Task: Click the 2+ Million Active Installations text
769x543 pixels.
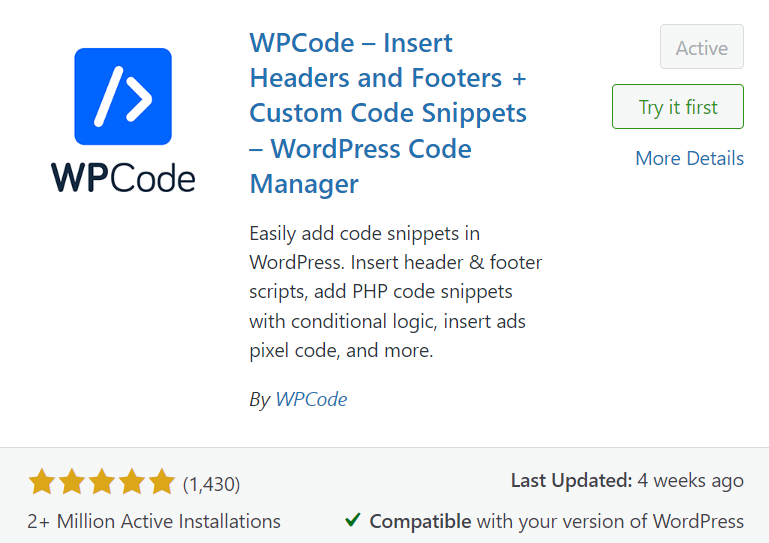Action: (155, 521)
